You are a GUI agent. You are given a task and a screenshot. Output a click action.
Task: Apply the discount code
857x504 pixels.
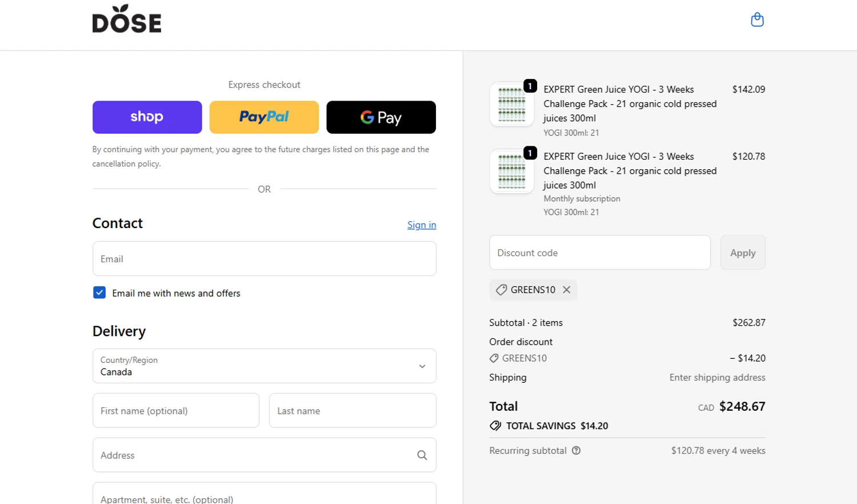point(743,253)
